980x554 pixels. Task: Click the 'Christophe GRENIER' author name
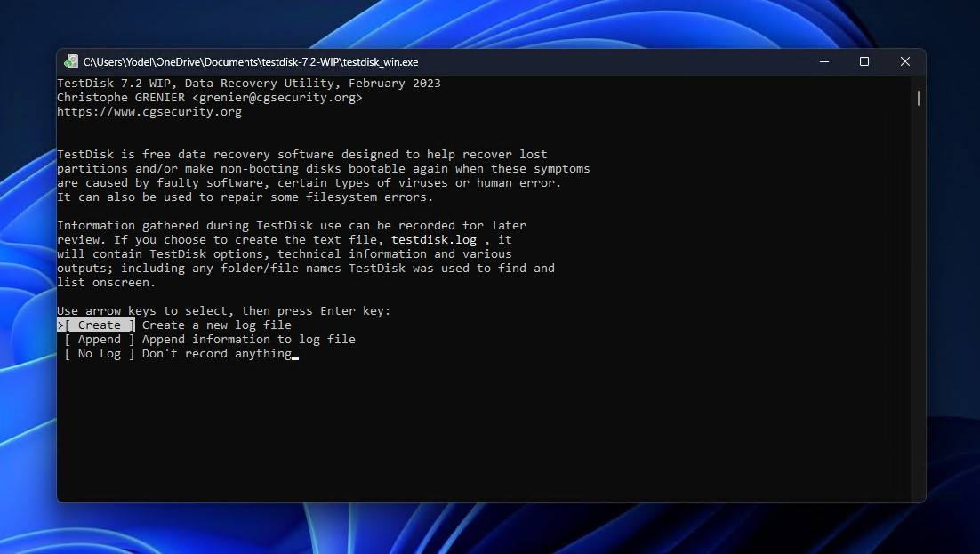121,98
